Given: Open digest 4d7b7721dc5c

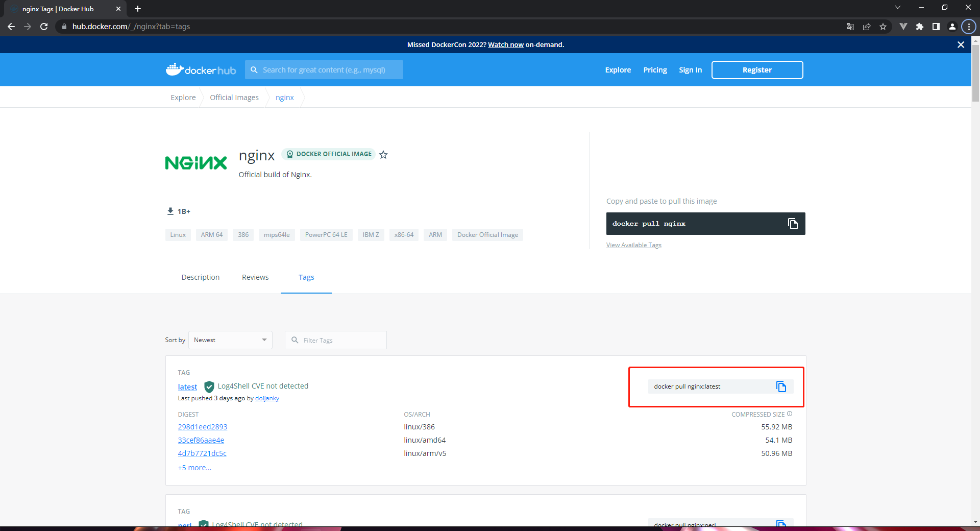Looking at the screenshot, I should coord(202,453).
